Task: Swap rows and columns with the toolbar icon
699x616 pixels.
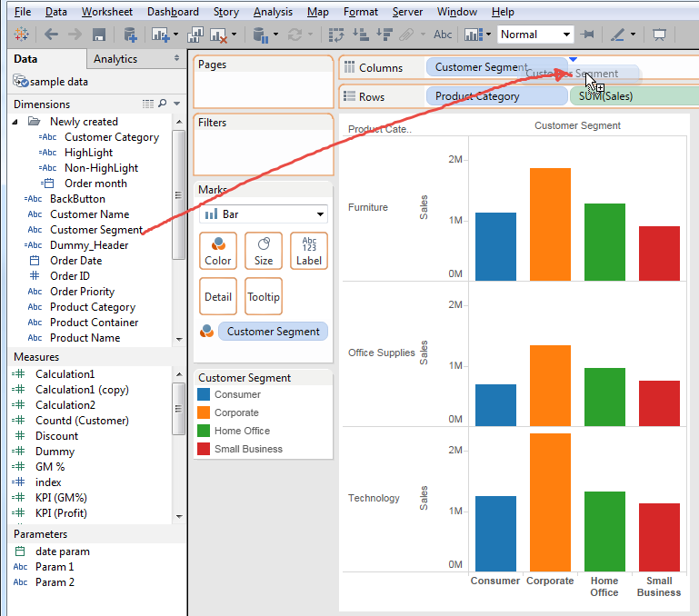Action: point(336,35)
